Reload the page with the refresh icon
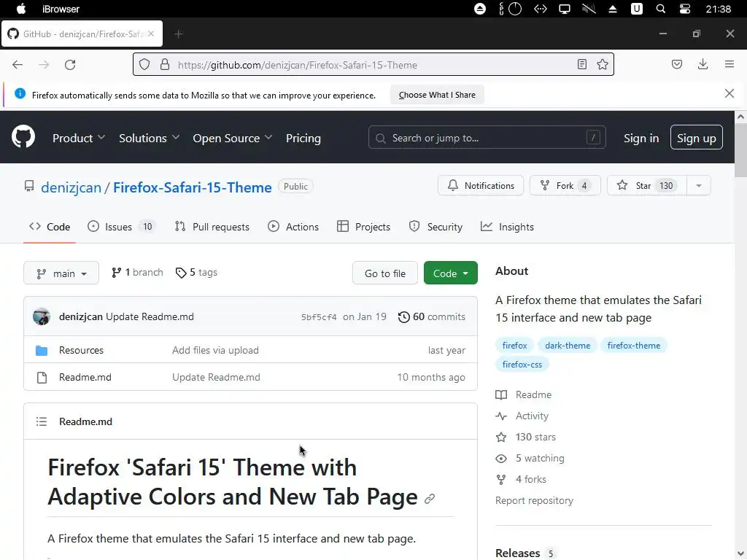 [x=70, y=65]
